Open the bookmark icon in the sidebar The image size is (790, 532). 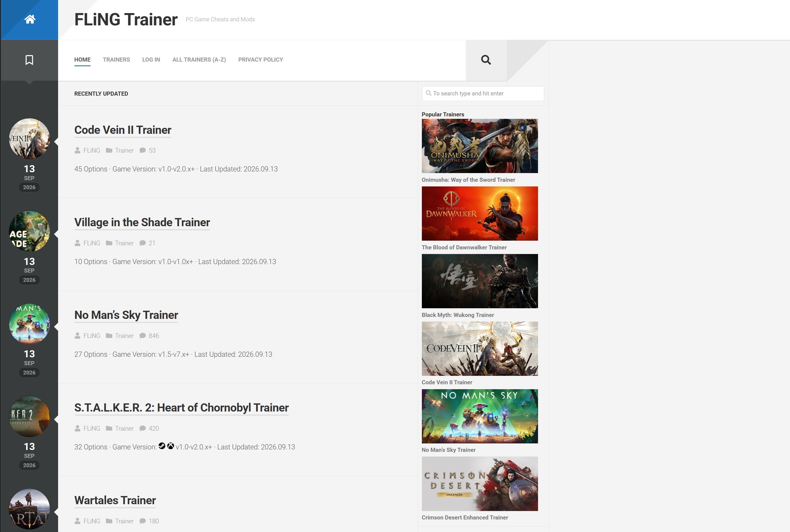tap(29, 60)
